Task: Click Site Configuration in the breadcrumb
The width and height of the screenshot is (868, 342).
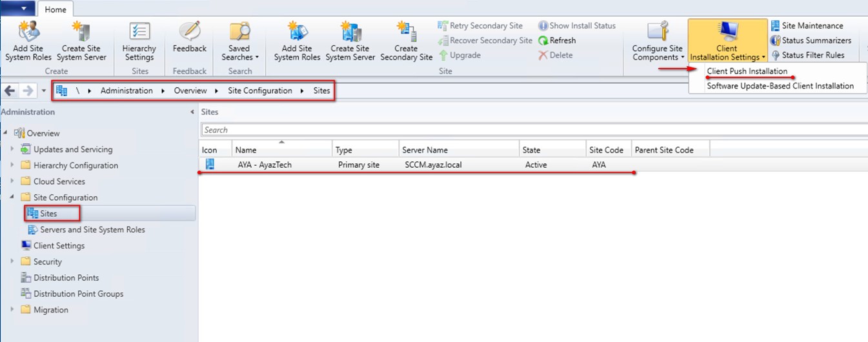Action: coord(260,91)
